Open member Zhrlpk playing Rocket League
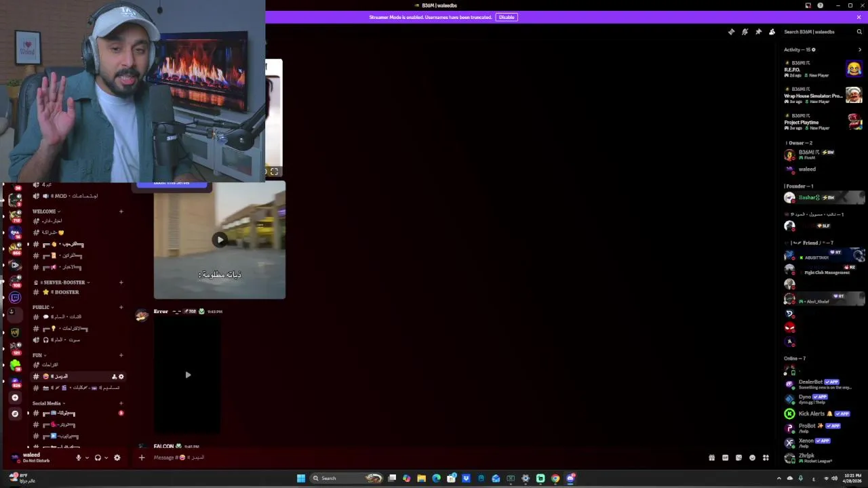868x488 pixels. 823,457
